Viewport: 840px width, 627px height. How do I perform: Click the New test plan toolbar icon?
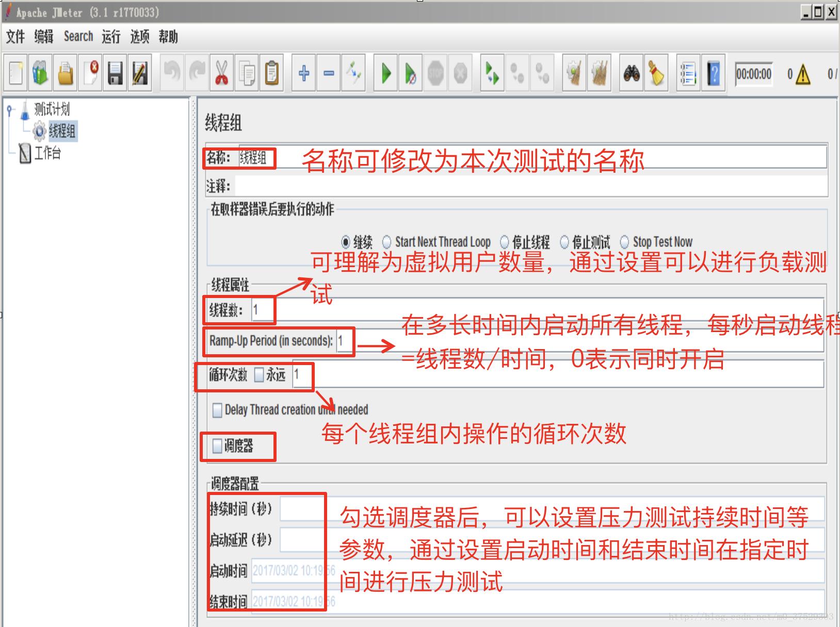pyautogui.click(x=15, y=73)
